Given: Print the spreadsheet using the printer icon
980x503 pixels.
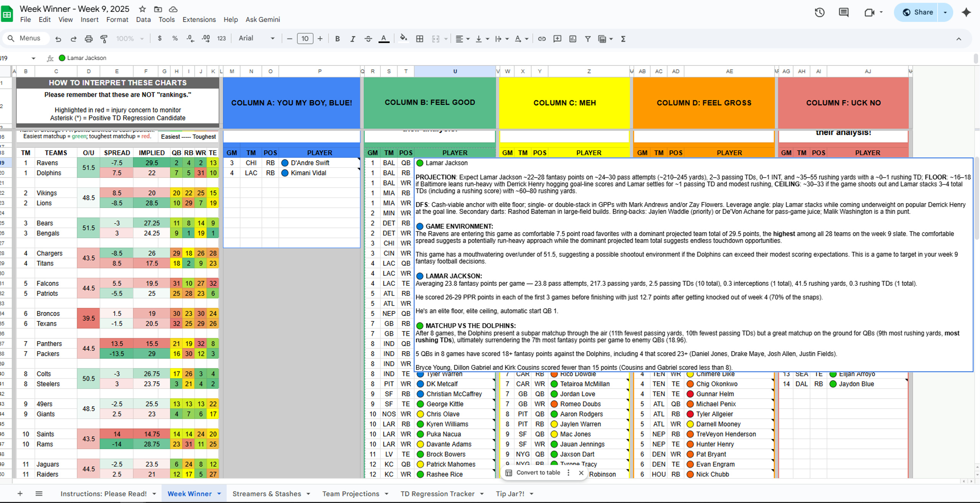Looking at the screenshot, I should click(x=88, y=39).
